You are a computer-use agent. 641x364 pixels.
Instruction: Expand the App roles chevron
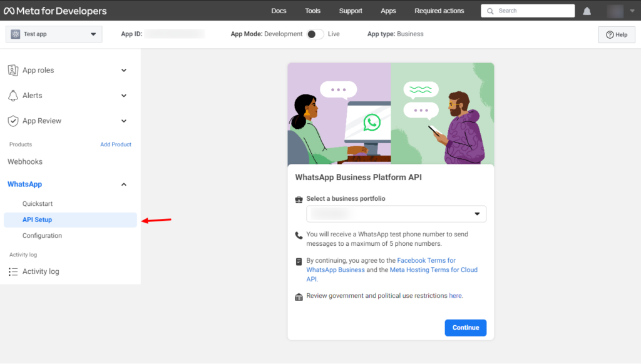point(123,70)
